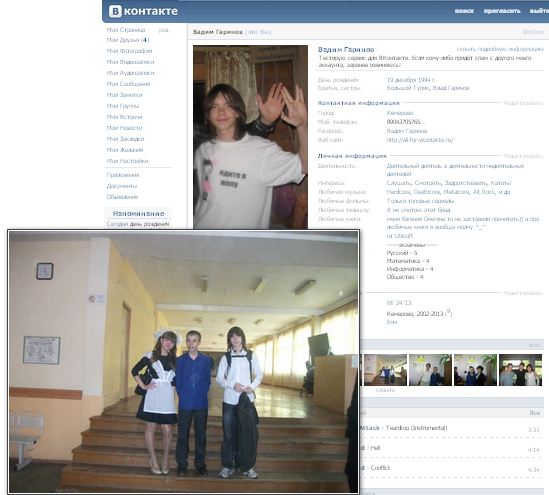
Task: Open the поиск link in header
Action: (x=464, y=11)
